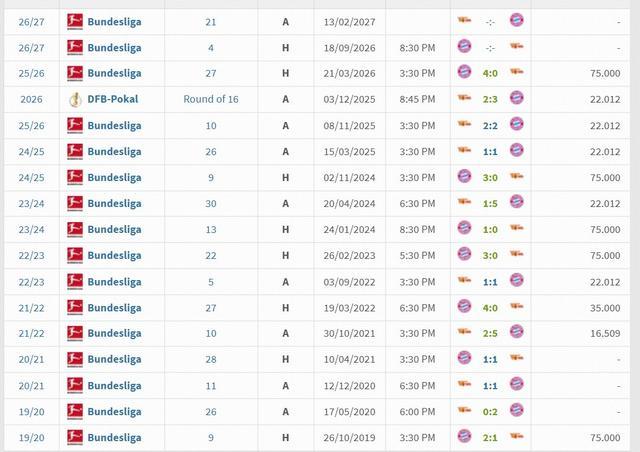640x452 pixels.
Task: Open Bundesliga link in 08/11/2025 row
Action: point(114,125)
